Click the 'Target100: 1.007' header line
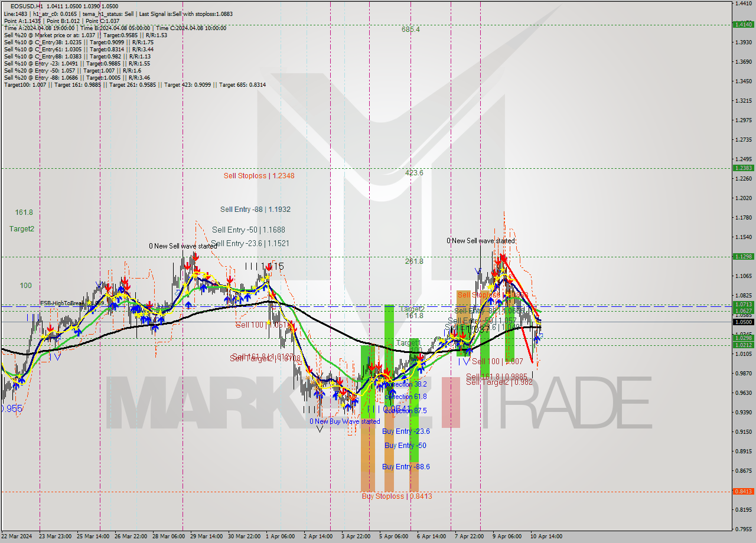756x543 pixels. (135, 85)
